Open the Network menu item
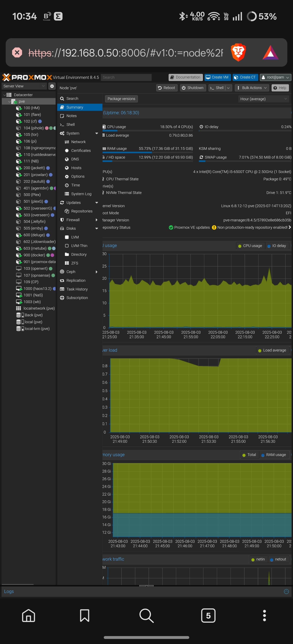This screenshot has height=644, width=293. pos(80,142)
